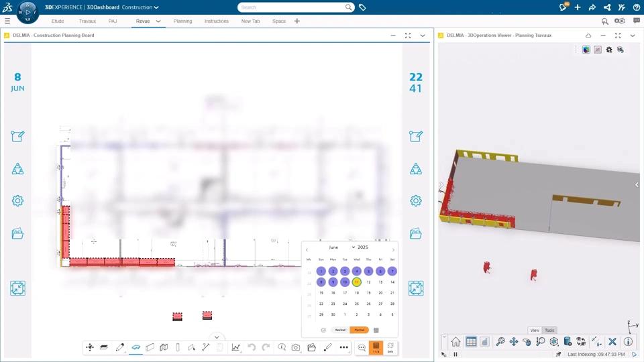Select the measure distance tool
644x362 pixels.
pyautogui.click(x=206, y=347)
